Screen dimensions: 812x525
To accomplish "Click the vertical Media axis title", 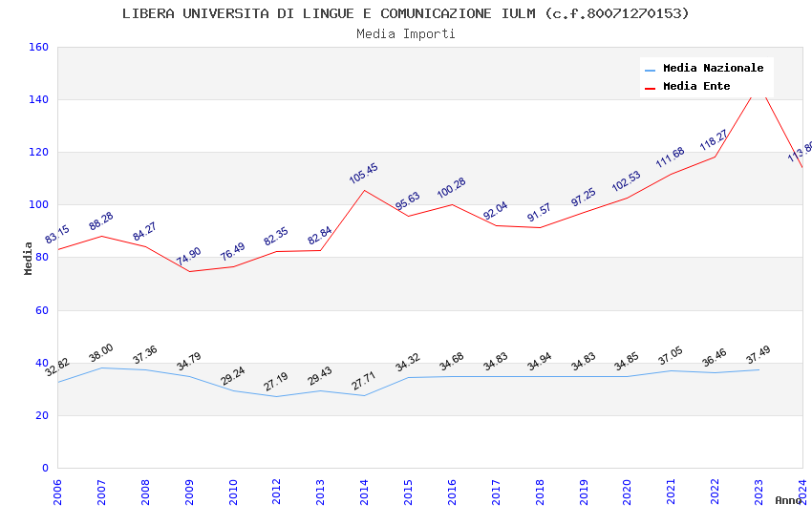I will coord(28,258).
